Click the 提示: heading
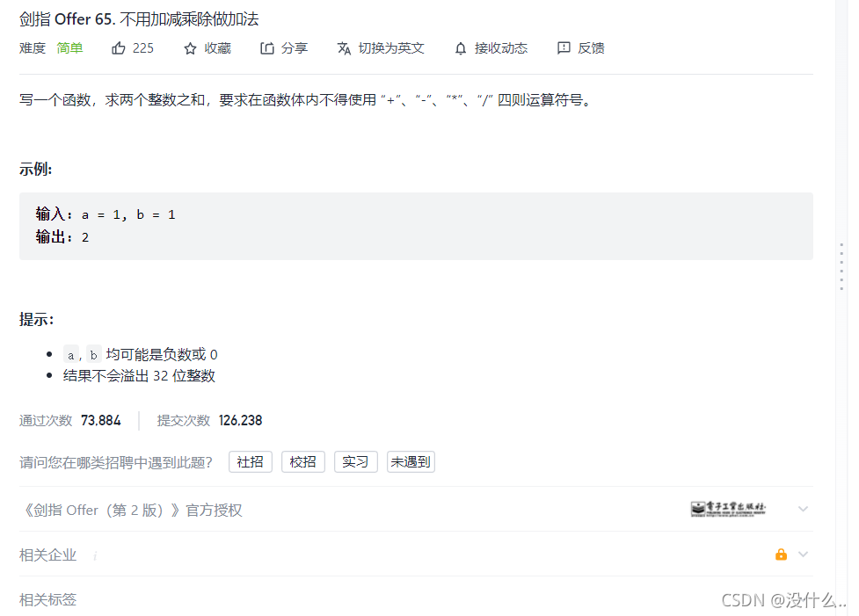 pos(37,319)
